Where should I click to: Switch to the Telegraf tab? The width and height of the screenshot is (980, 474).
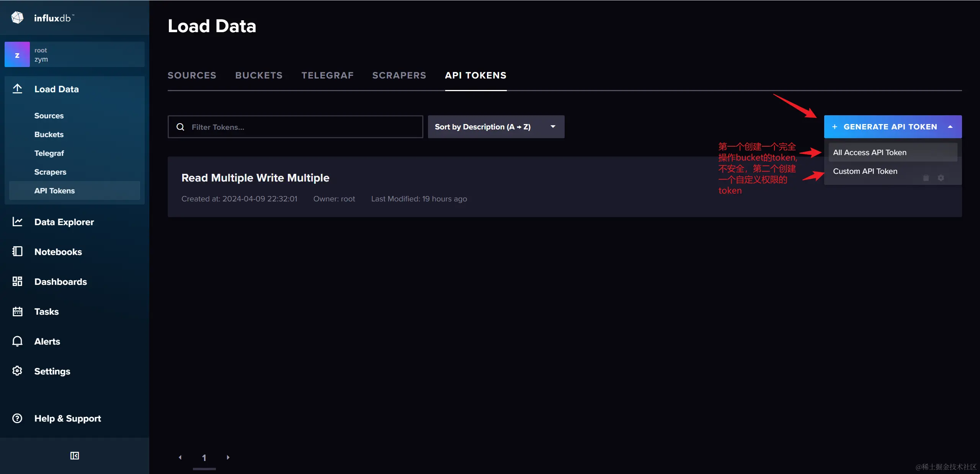327,75
